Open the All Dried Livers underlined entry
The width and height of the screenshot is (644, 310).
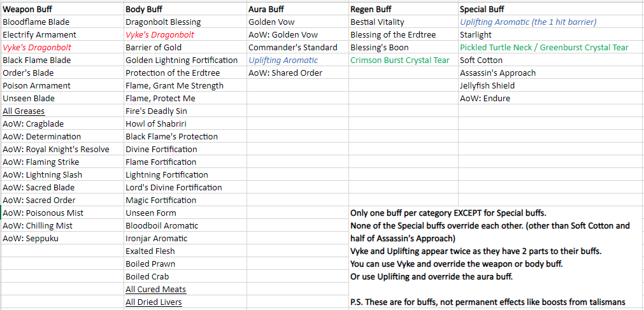(154, 302)
